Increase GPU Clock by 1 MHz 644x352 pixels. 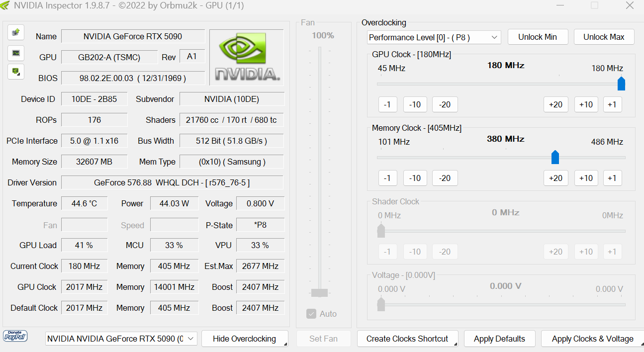(x=612, y=104)
